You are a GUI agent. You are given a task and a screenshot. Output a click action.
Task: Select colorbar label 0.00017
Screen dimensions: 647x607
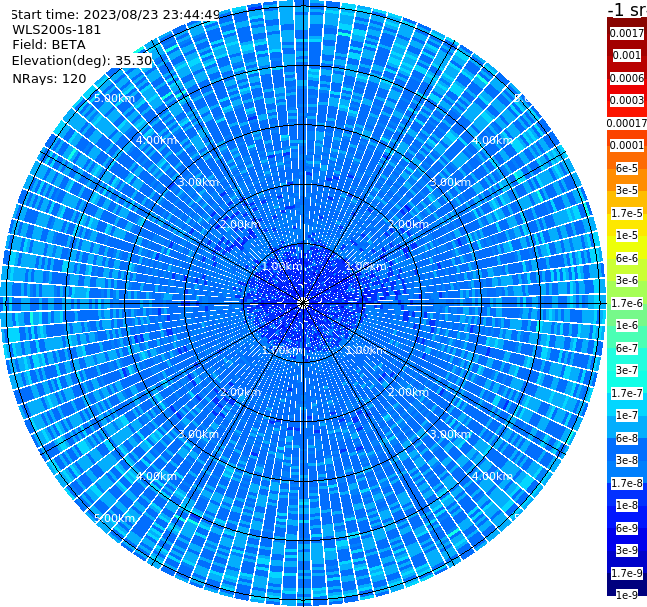pyautogui.click(x=627, y=123)
